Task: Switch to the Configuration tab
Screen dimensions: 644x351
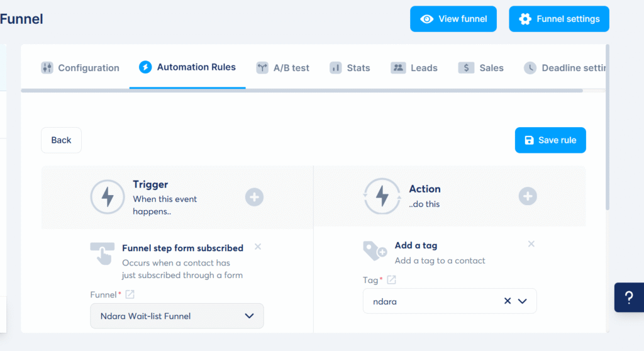Action: coord(80,68)
